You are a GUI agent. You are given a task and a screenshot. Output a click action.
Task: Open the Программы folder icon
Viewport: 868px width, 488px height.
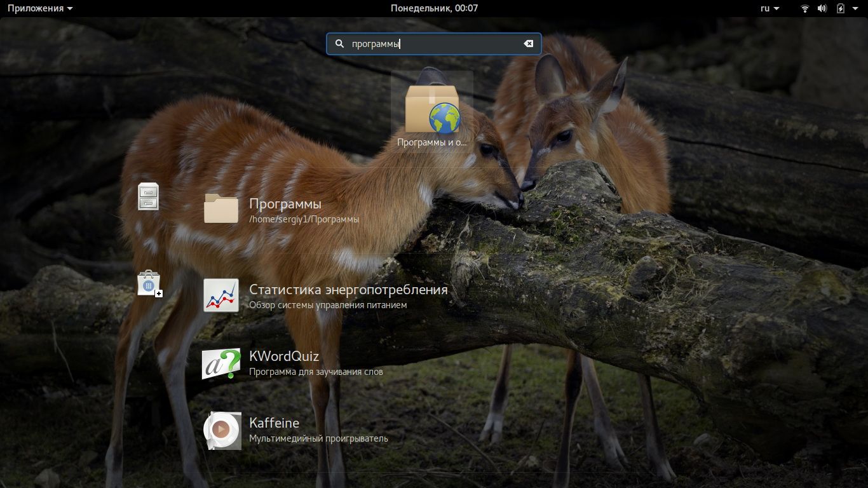click(221, 208)
